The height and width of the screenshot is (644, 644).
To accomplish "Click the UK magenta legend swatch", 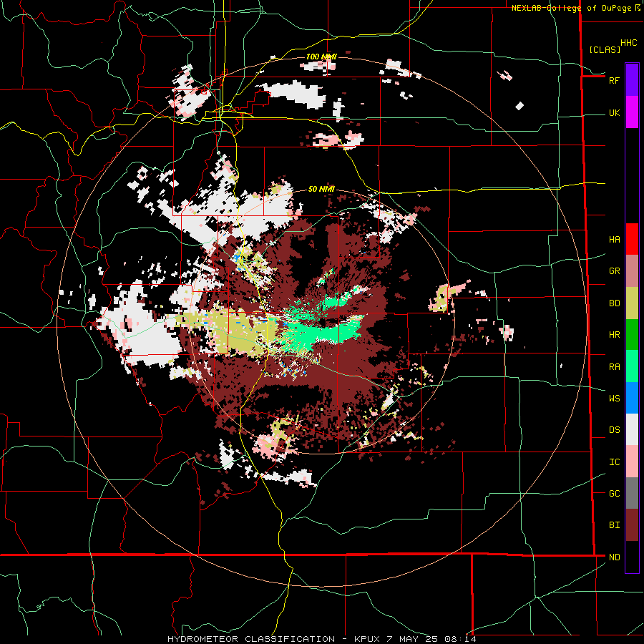I will pyautogui.click(x=632, y=112).
